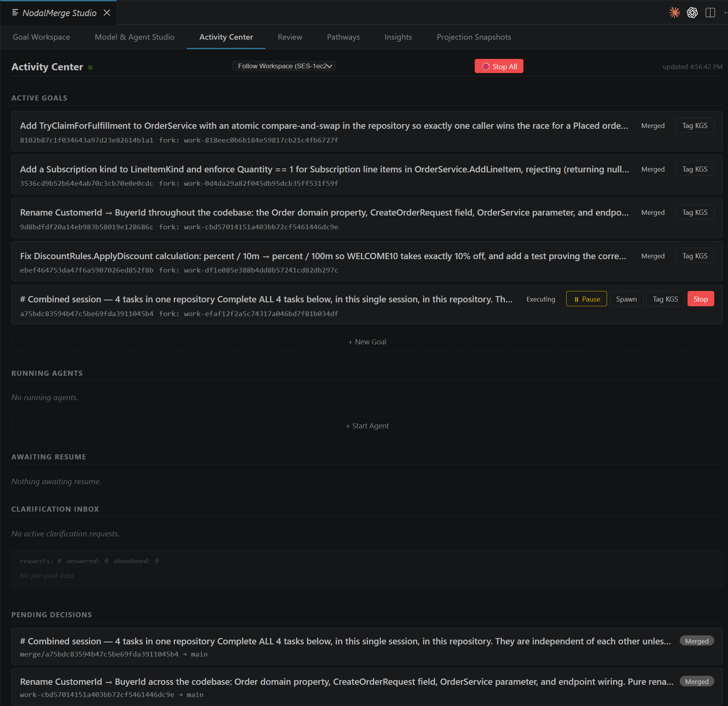Click the updated 4:56:42 PM timestamp
The image size is (728, 706).
coord(692,67)
